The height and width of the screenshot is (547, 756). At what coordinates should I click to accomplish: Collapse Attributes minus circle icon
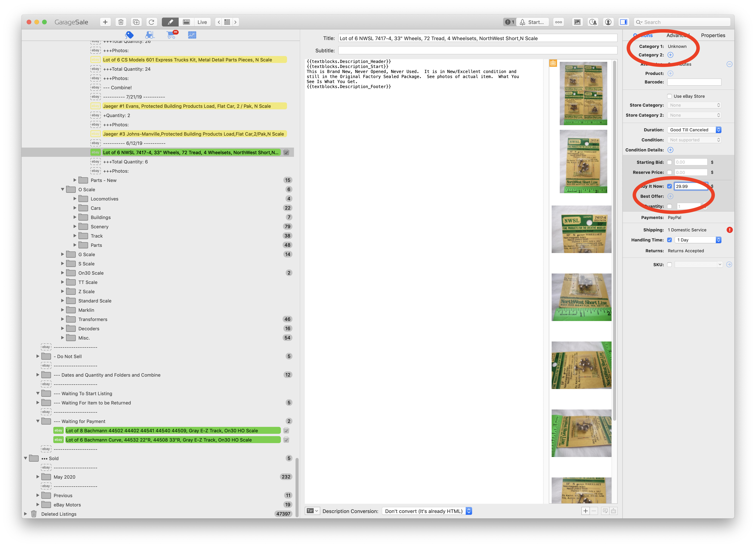click(729, 64)
